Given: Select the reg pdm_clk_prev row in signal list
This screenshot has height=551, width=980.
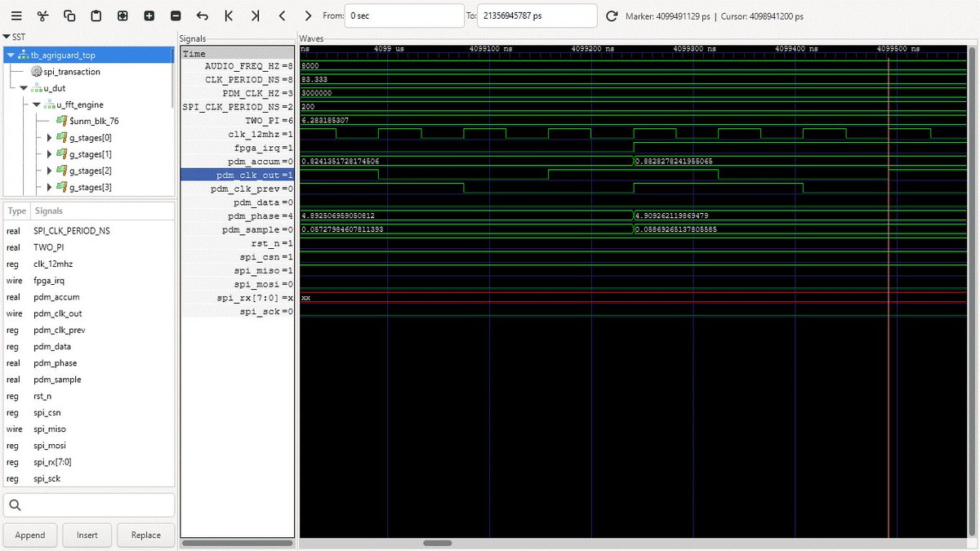Looking at the screenshot, I should tap(89, 330).
